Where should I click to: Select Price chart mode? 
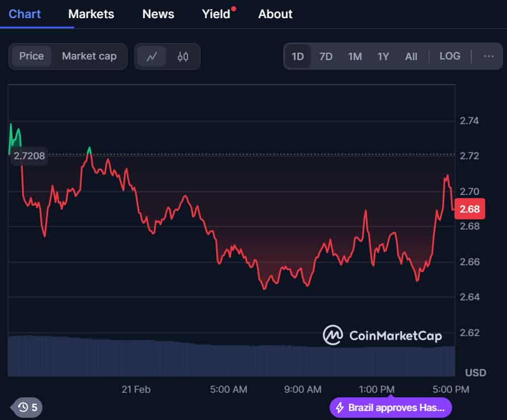click(32, 56)
